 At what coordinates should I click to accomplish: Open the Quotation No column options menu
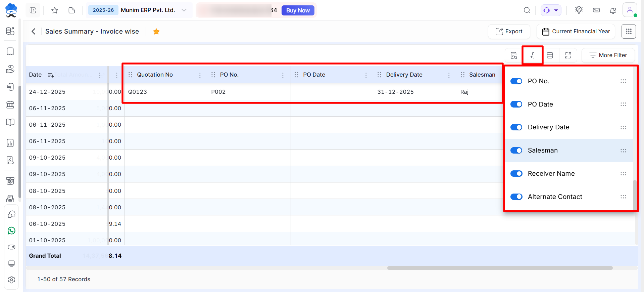pyautogui.click(x=200, y=75)
